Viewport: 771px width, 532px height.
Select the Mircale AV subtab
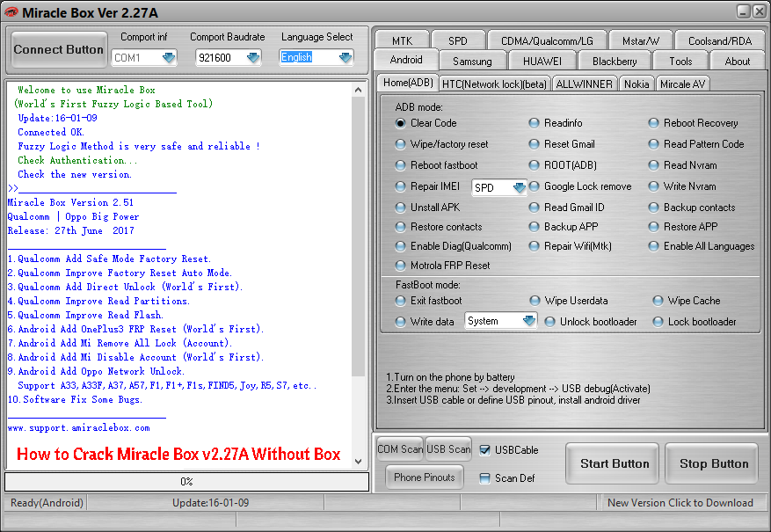tap(682, 84)
